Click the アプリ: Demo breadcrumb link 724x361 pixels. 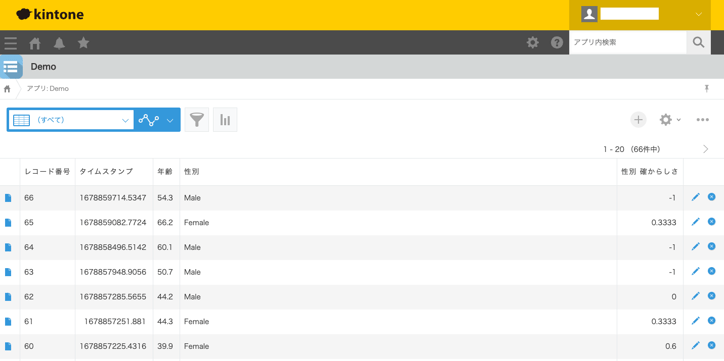(x=48, y=89)
